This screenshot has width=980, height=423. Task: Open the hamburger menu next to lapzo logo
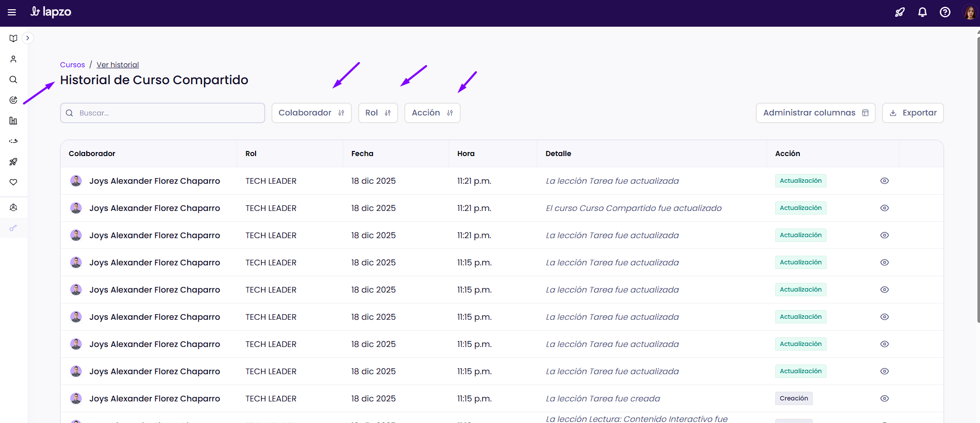12,12
